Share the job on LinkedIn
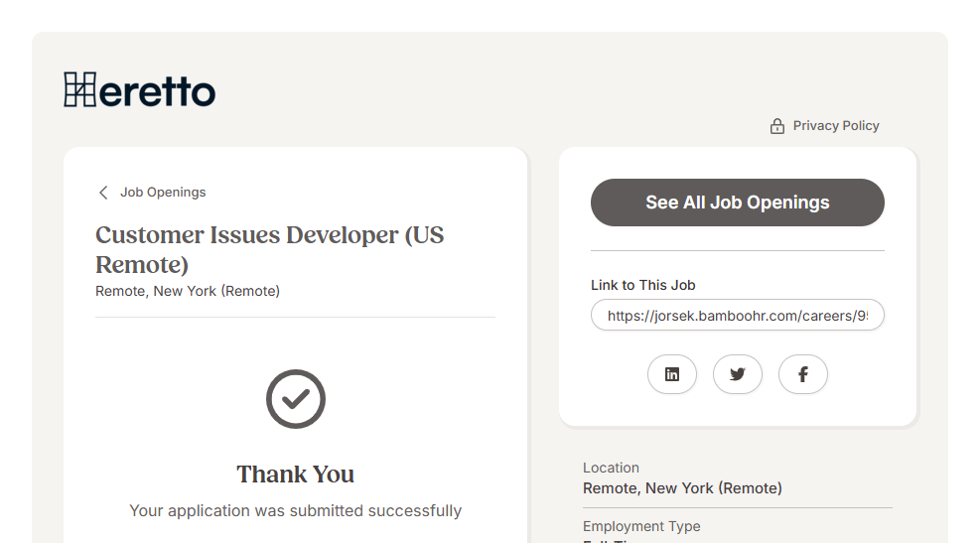Screen dimensions: 980x543 672,374
